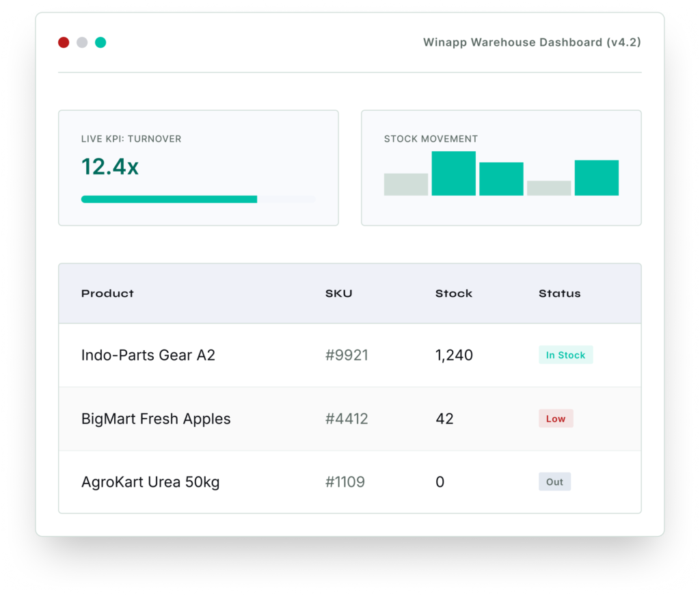700x595 pixels.
Task: Sort table by Stock column header
Action: pos(454,293)
